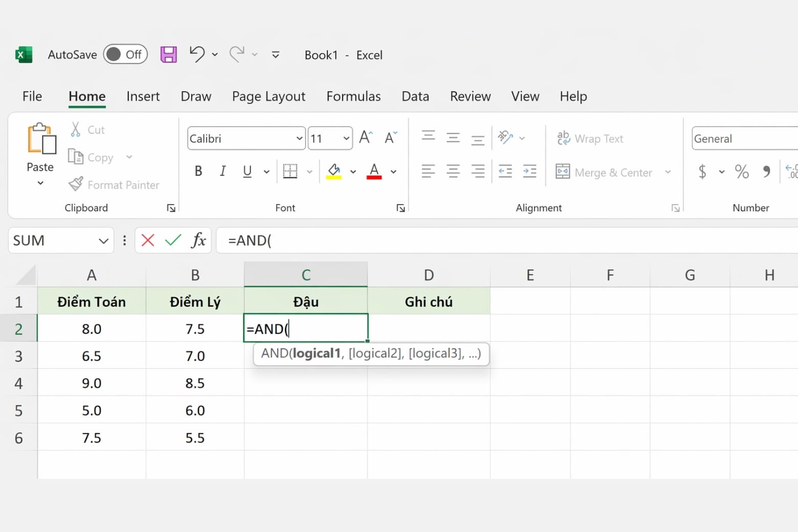
Task: Switch to the Insert tab
Action: tap(143, 96)
